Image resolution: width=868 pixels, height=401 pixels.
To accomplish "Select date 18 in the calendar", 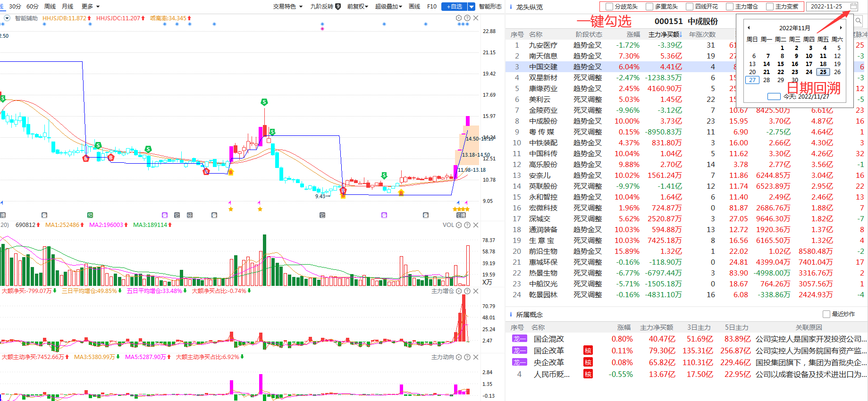I will (823, 64).
